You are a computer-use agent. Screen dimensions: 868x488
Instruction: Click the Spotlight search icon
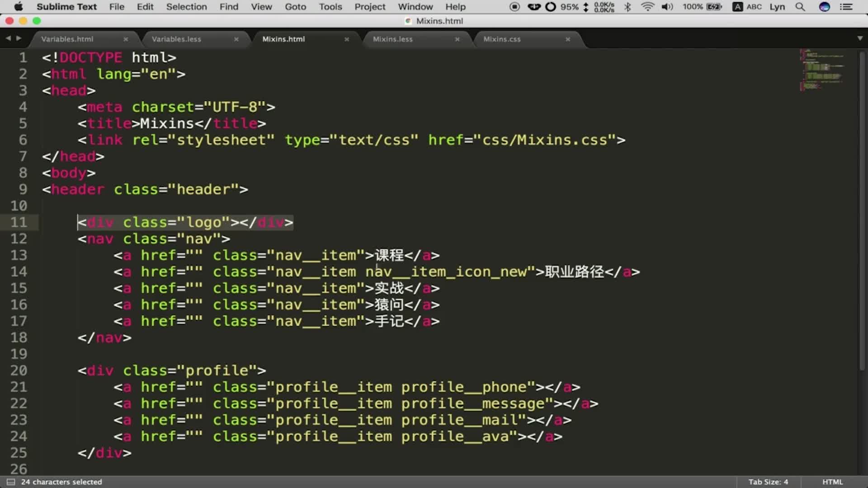pyautogui.click(x=801, y=7)
